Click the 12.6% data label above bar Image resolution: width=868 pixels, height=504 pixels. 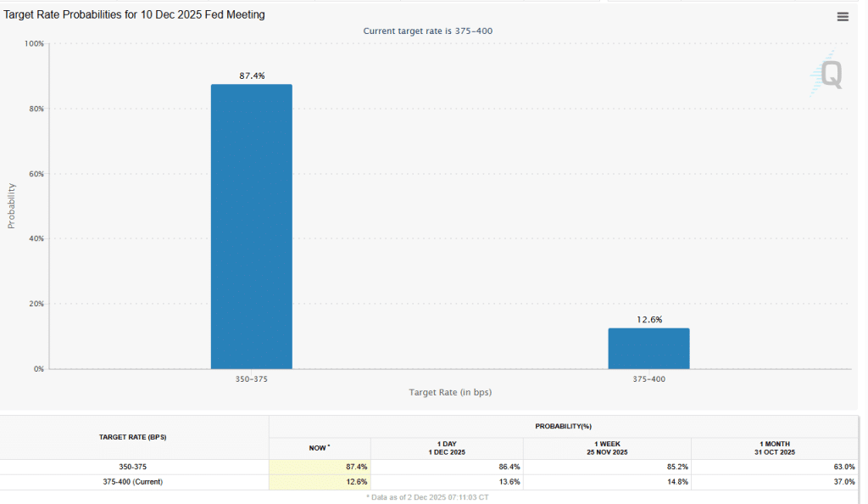click(x=648, y=320)
